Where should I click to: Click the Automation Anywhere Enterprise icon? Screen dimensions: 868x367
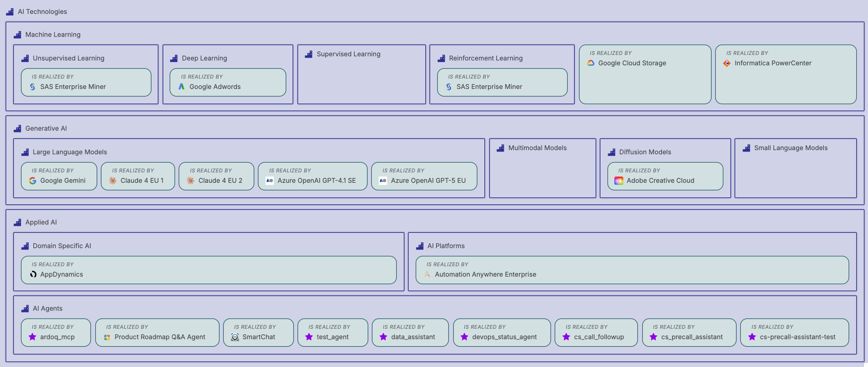click(428, 274)
